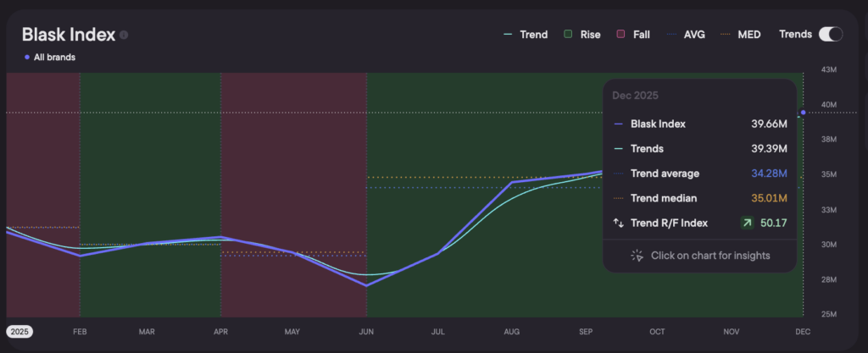Click the 'Click on chart for insights' text

click(x=710, y=256)
